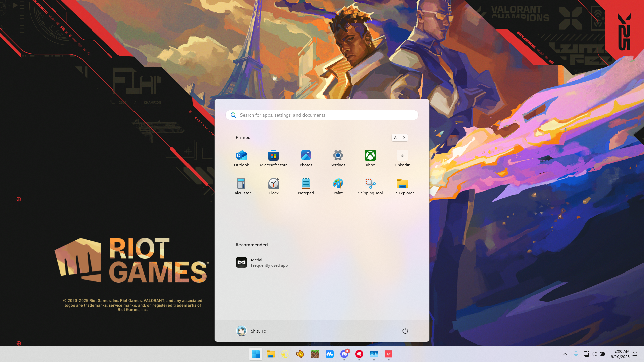Viewport: 644px width, 362px height.
Task: Toggle the Windows Start button
Action: (256, 354)
